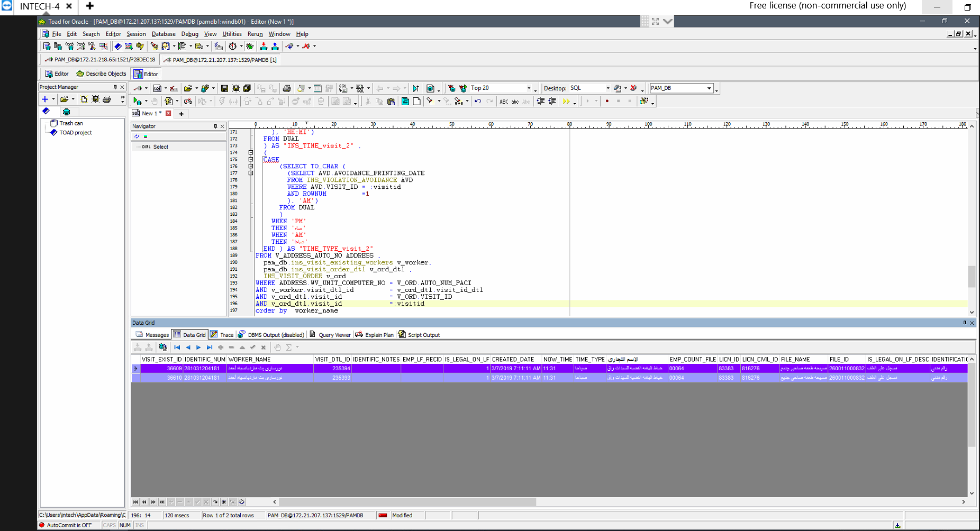Switch to Query Viewer tab
Screen dimensions: 980x531
tap(330, 335)
